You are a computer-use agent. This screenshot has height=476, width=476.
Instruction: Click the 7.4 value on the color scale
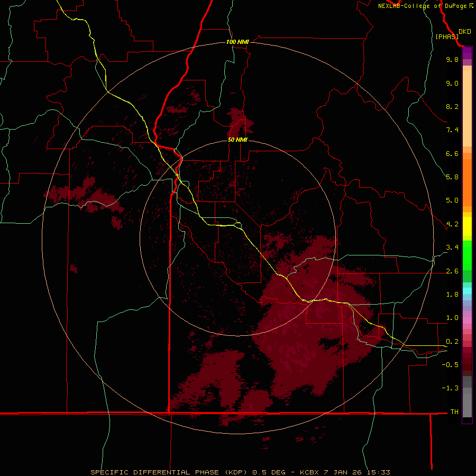[452, 130]
